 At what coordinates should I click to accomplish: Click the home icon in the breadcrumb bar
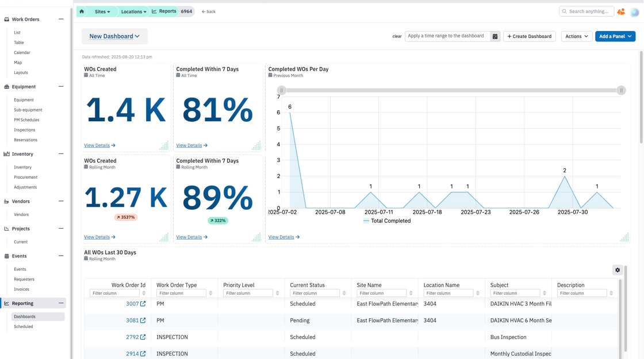(82, 11)
